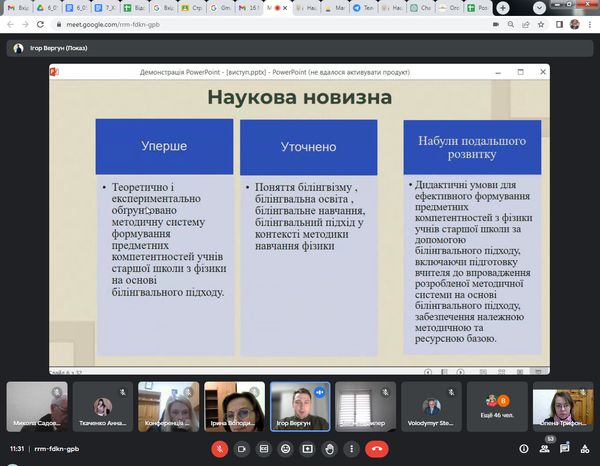The image size is (600, 466).
Task: Toggle the camera button
Action: coord(242,449)
